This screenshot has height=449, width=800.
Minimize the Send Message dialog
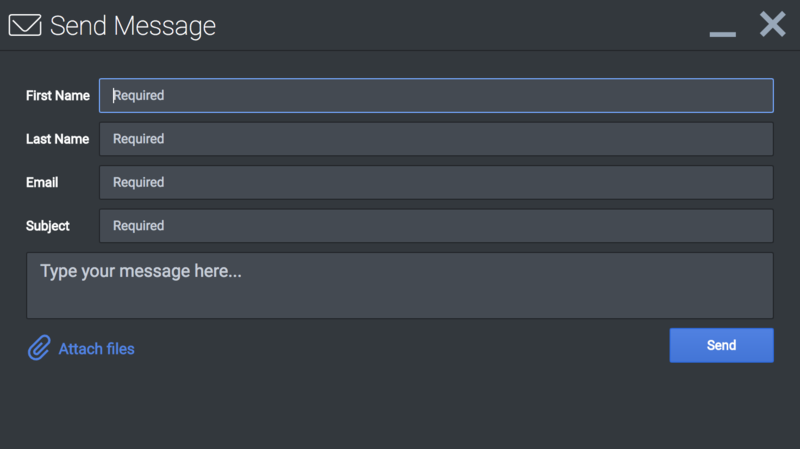(x=722, y=34)
